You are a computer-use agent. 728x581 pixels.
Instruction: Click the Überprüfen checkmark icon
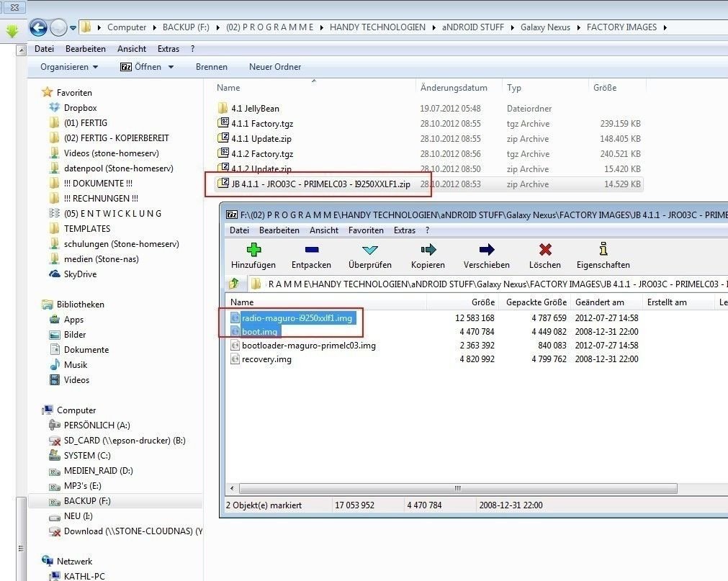click(x=370, y=250)
